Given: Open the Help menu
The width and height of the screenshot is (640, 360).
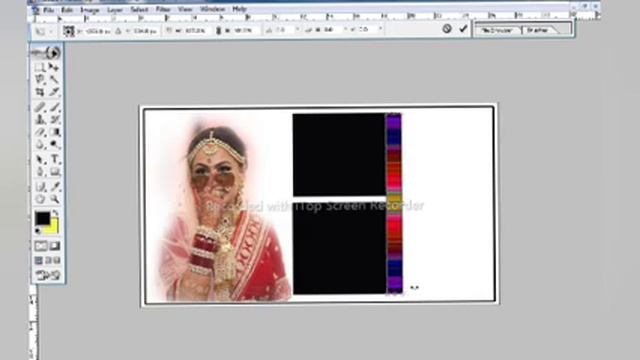Looking at the screenshot, I should (x=239, y=9).
